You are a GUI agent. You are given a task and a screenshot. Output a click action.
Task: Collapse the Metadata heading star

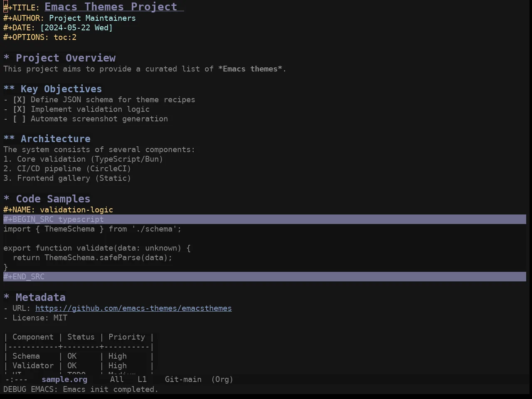click(x=6, y=298)
